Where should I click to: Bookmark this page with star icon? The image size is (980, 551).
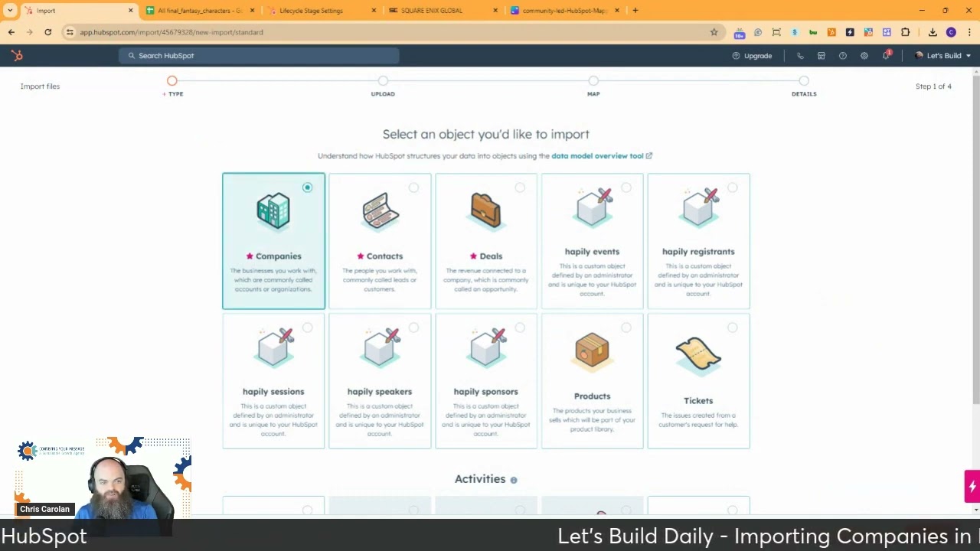point(714,32)
